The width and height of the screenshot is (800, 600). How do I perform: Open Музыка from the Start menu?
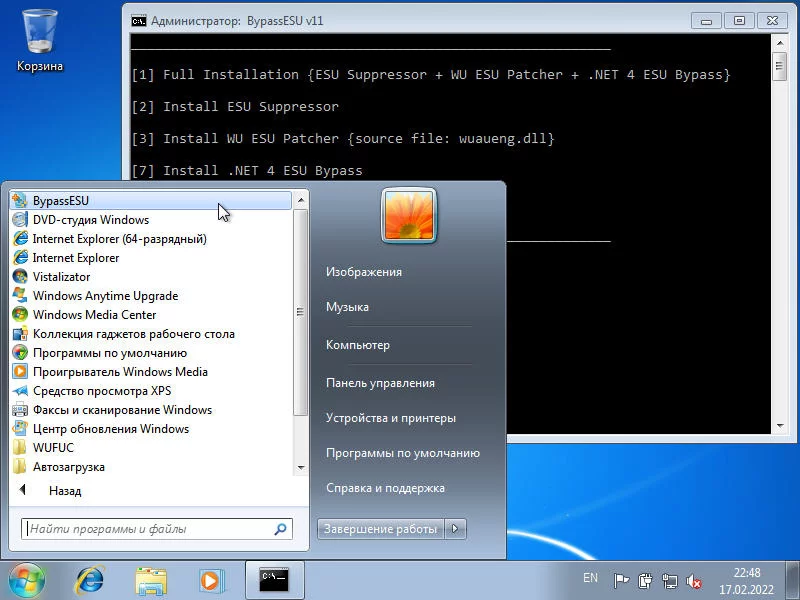click(347, 307)
